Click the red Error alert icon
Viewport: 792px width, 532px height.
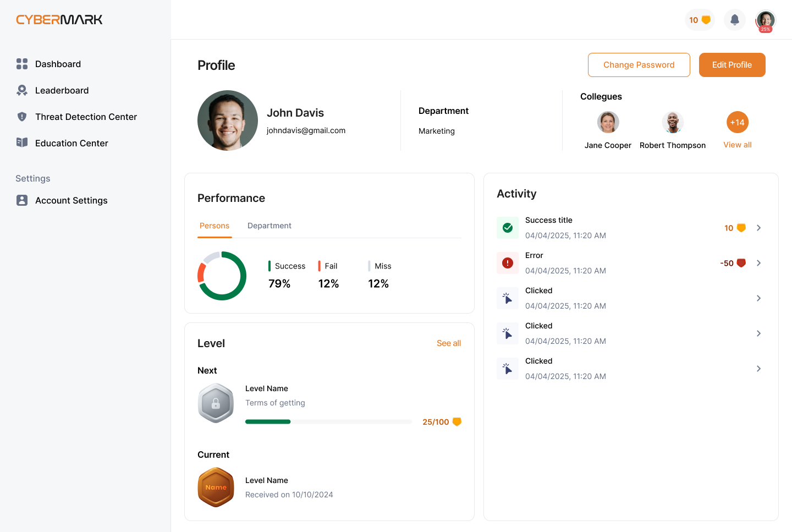[507, 263]
